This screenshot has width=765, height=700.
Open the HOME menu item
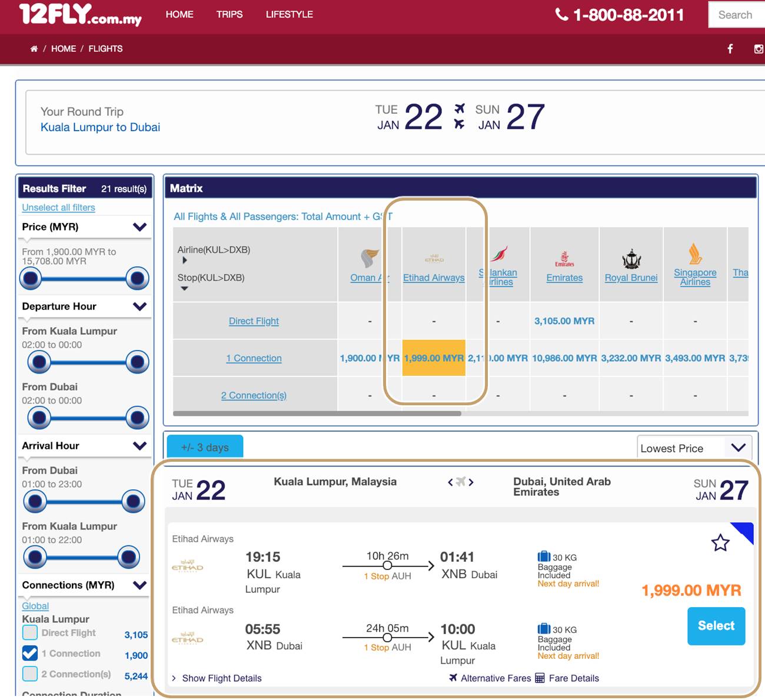pos(179,14)
